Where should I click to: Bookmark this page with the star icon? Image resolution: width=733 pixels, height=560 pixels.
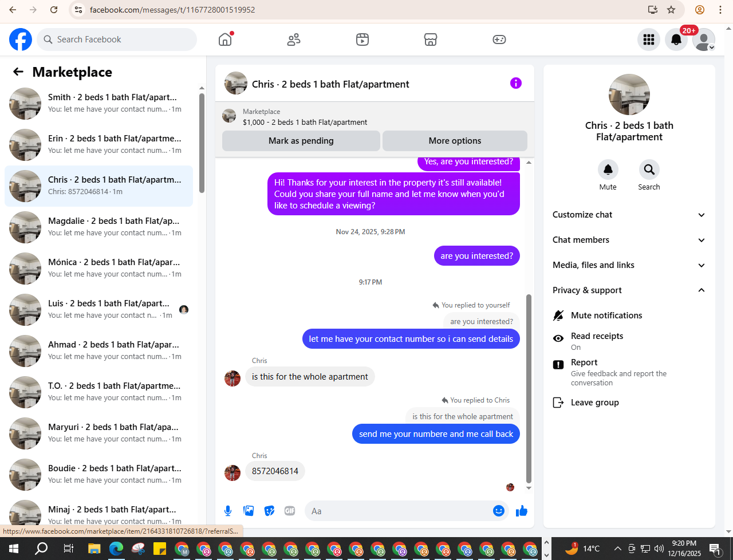(671, 10)
